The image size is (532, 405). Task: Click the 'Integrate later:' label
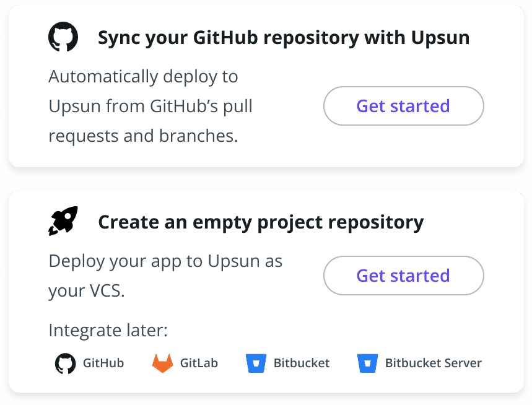point(108,329)
